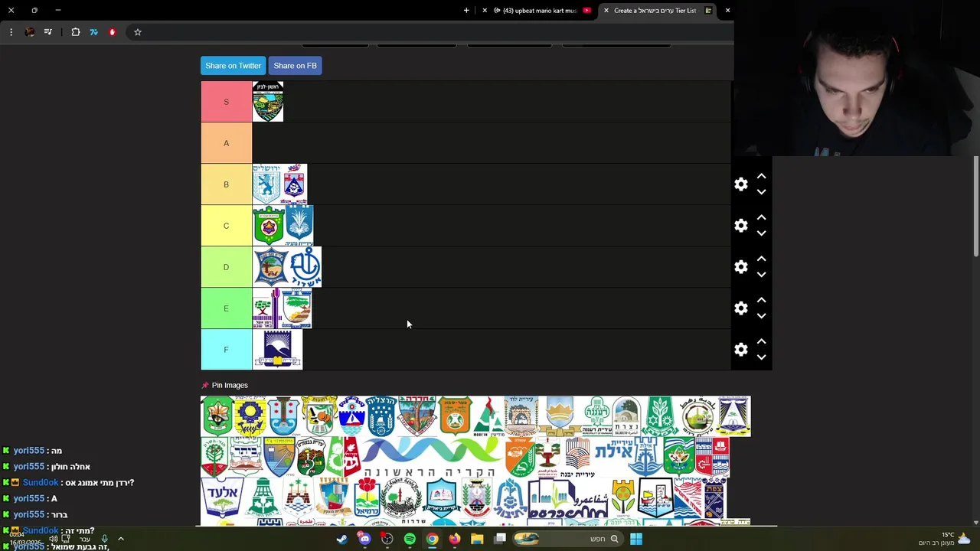Open the Windows Start menu
This screenshot has height=551, width=980.
636,539
